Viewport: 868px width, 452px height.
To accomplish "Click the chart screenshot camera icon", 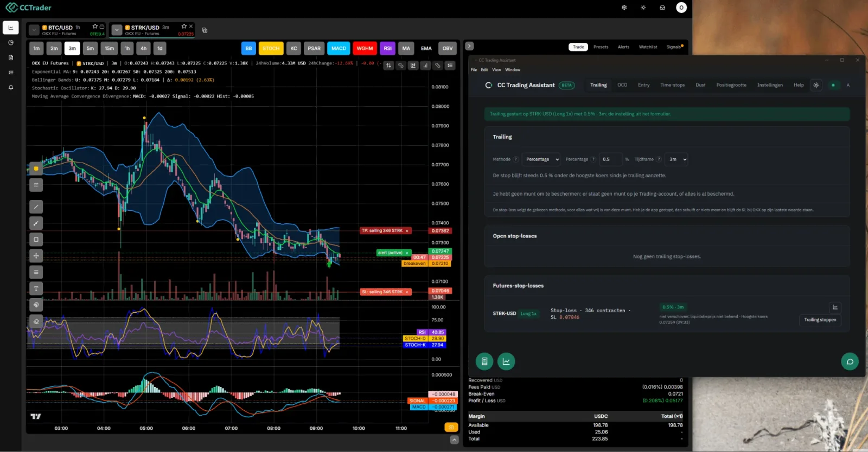I will coord(451,428).
